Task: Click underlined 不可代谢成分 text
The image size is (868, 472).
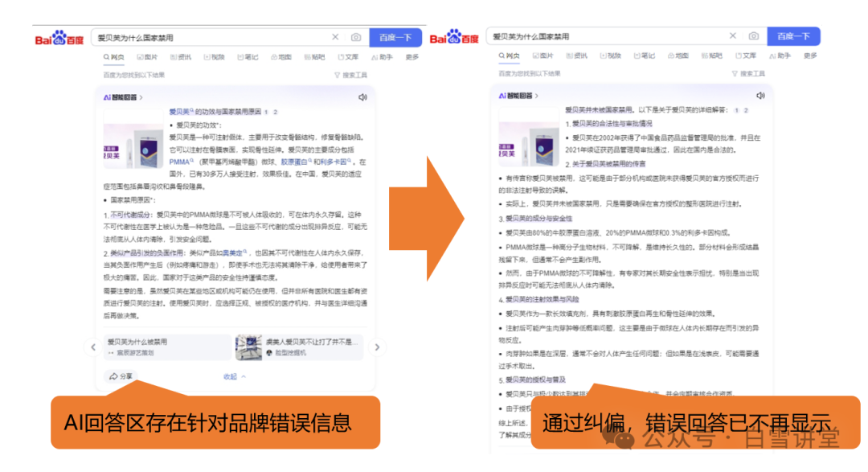Action: point(130,215)
